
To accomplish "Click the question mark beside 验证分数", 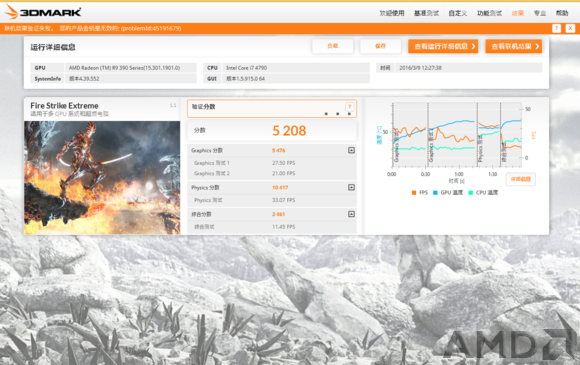I will 349,107.
